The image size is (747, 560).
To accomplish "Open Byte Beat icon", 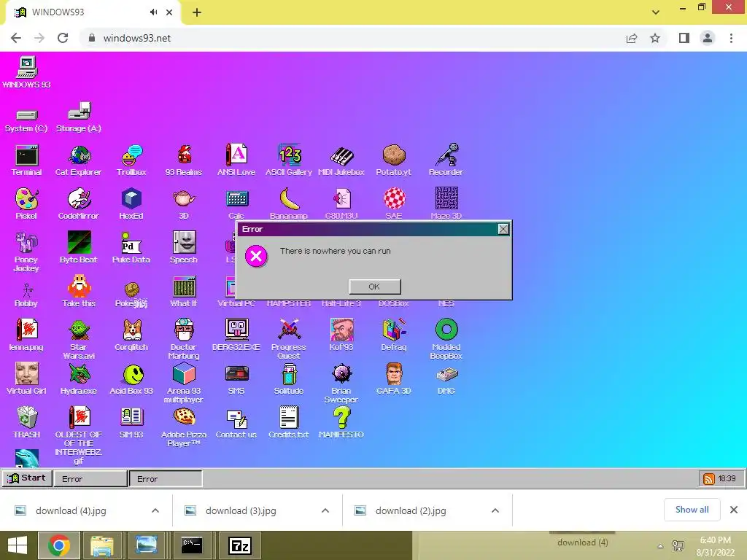I will (79, 248).
